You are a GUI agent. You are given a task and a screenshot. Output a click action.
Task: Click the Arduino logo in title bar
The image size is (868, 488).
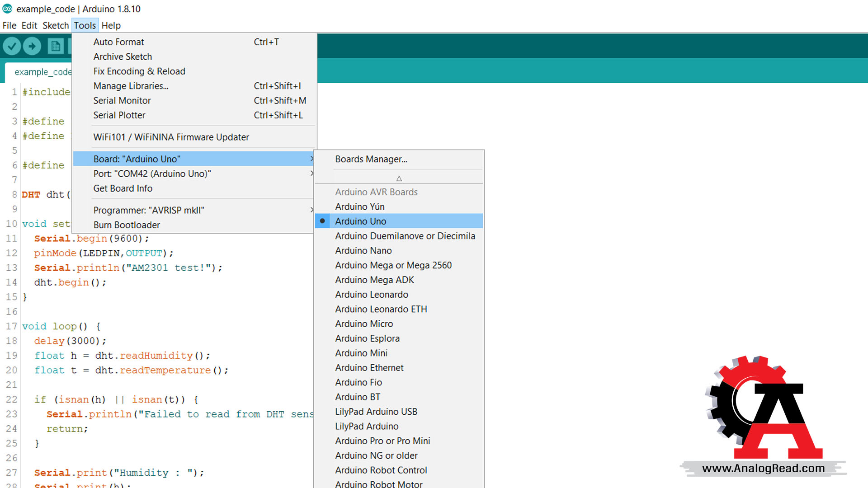coord(8,9)
